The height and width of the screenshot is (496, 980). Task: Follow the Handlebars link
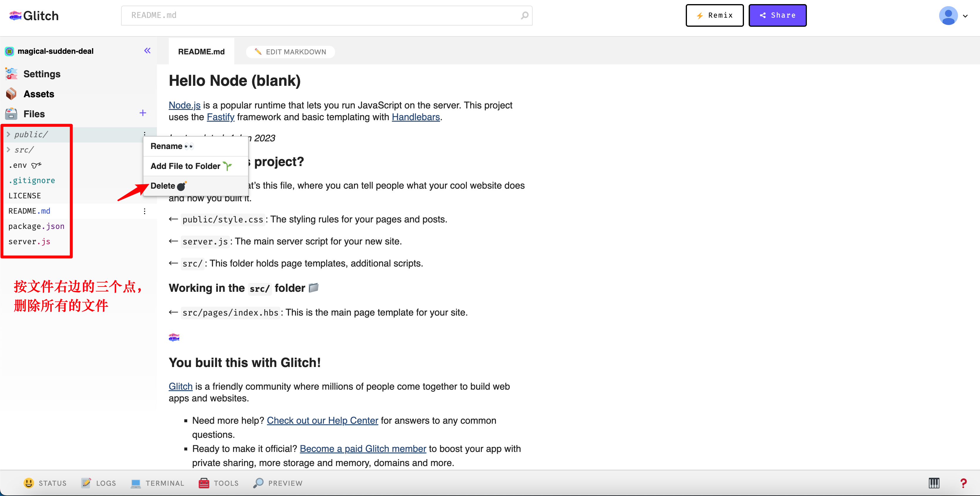[x=415, y=117]
